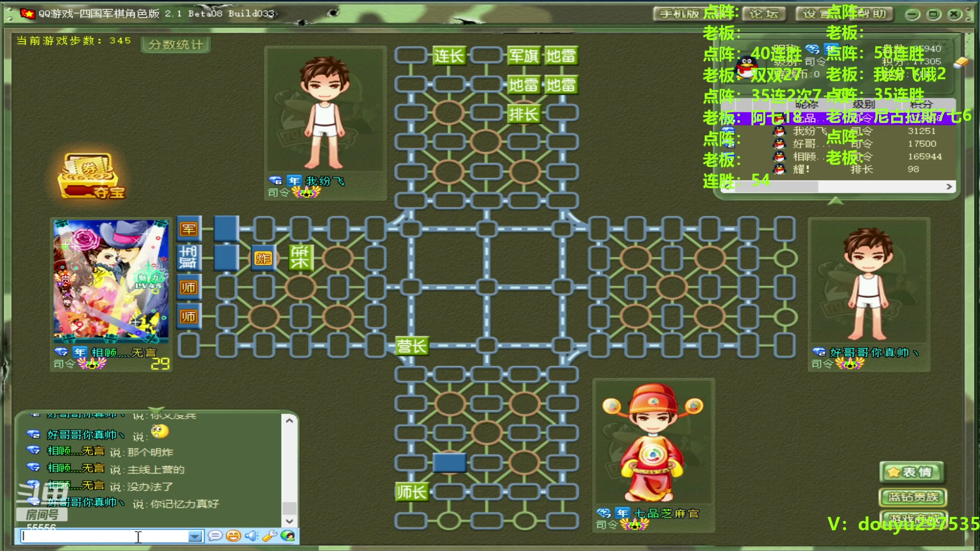Open the 夺宝 treasure chest icon
Viewport: 980px width, 551px height.
tap(90, 176)
